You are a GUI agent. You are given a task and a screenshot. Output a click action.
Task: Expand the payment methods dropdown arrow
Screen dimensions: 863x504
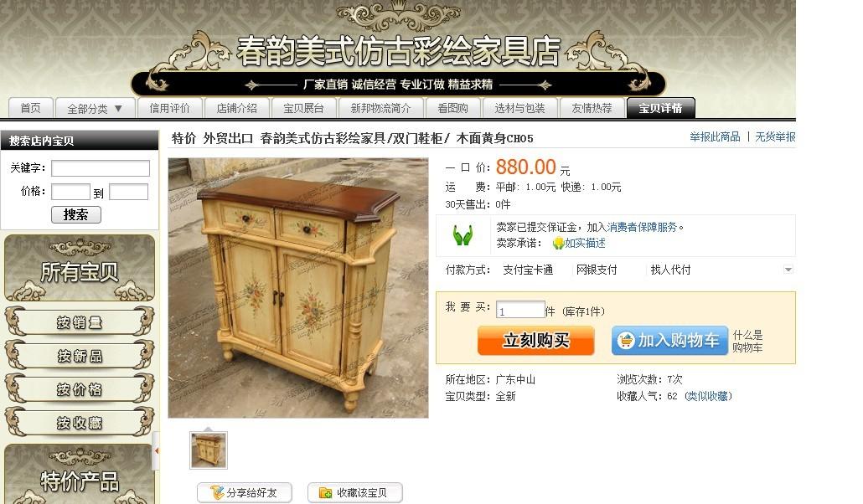(788, 270)
